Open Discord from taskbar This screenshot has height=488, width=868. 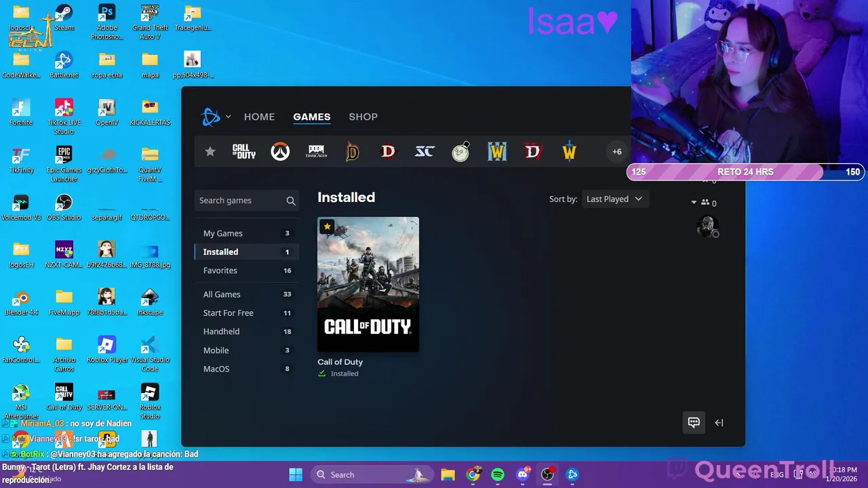pos(523,474)
